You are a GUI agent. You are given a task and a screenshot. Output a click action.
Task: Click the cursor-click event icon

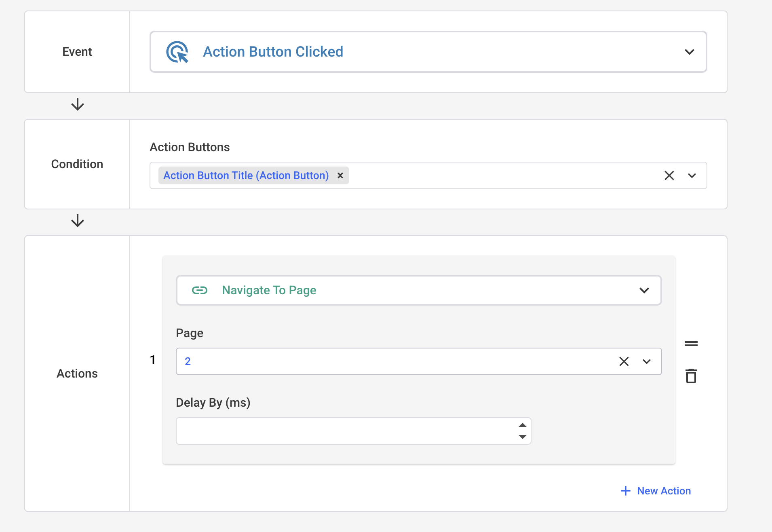(177, 52)
